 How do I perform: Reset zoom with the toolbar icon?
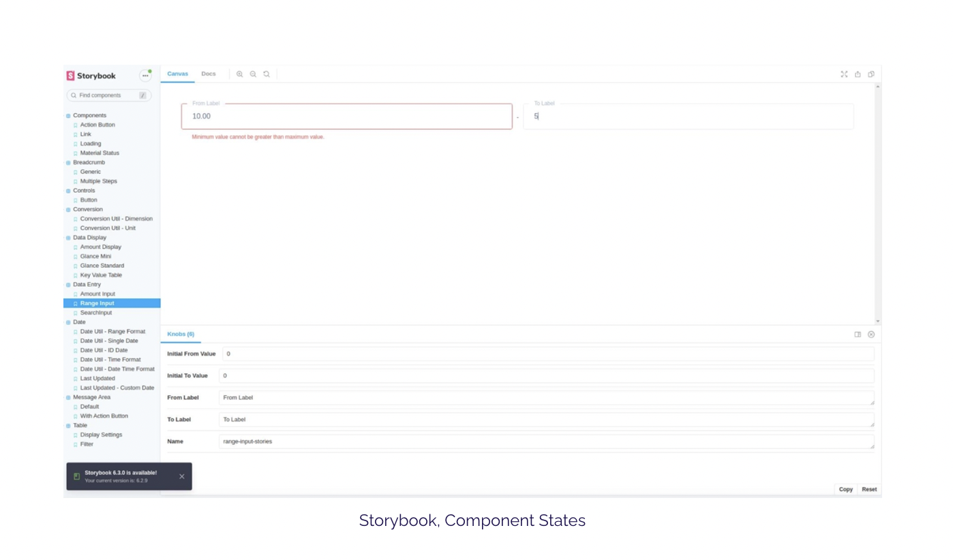[x=267, y=74]
